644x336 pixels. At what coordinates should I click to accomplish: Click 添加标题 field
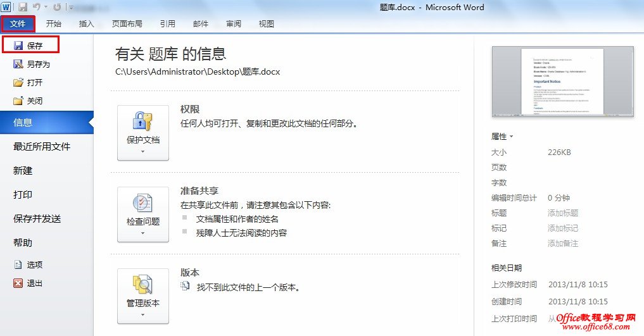click(563, 213)
